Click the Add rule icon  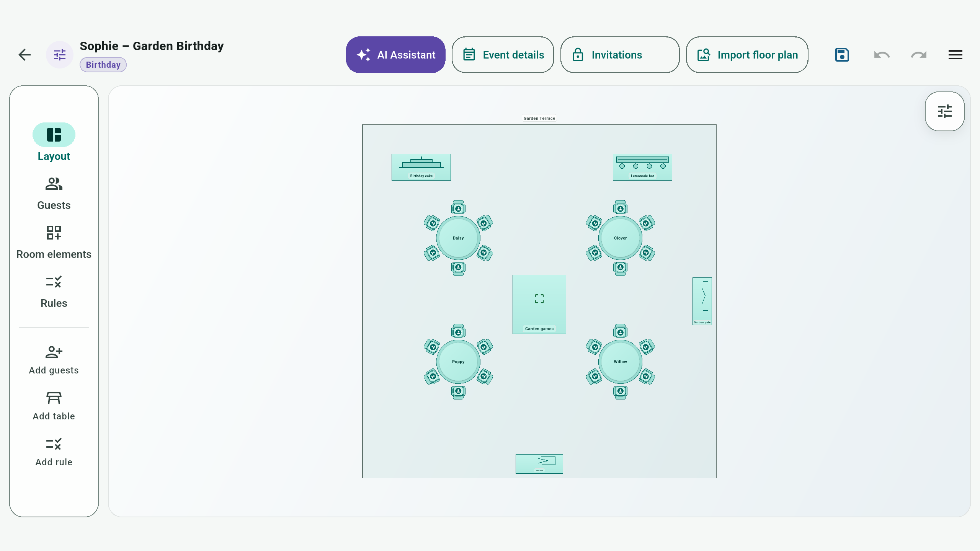coord(54,444)
